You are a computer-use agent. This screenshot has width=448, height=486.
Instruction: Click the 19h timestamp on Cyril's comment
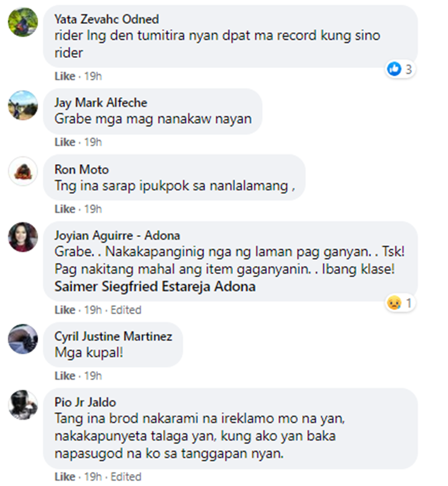point(93,376)
